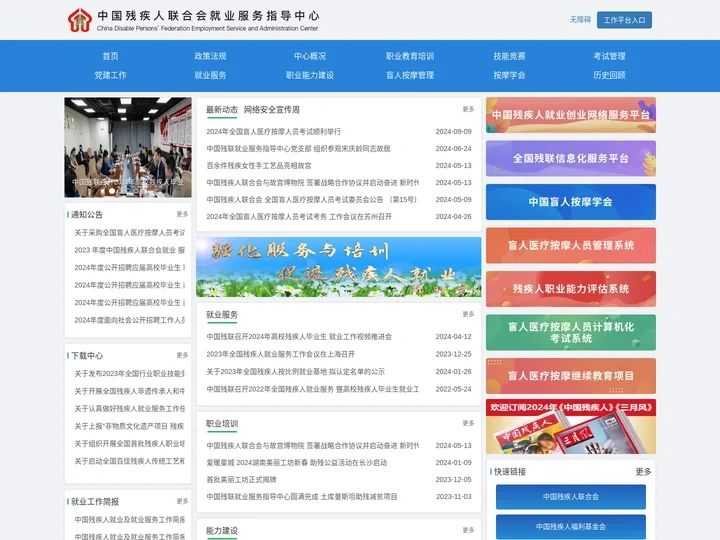
Task: Click the date 2024-09-09 in news list
Action: click(x=454, y=132)
